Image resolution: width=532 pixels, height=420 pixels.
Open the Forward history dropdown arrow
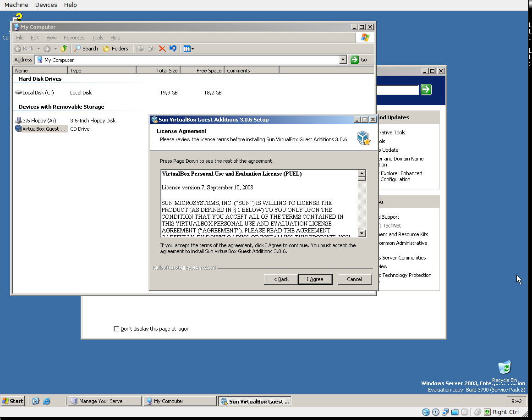(x=55, y=49)
